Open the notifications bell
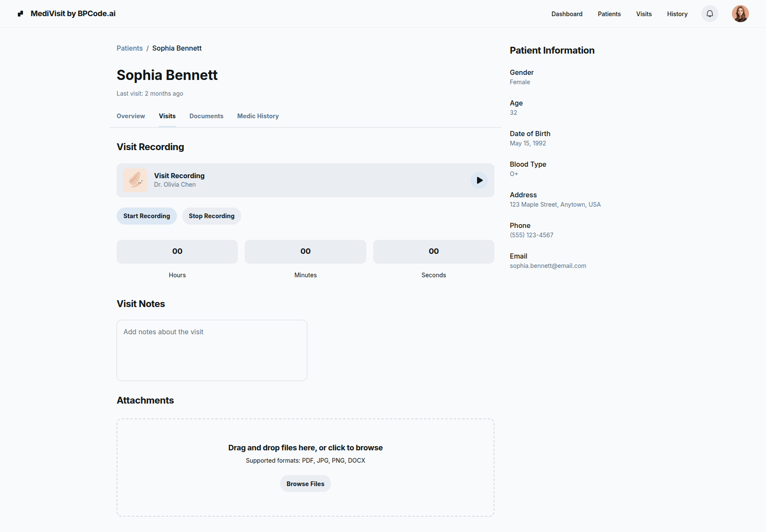Viewport: 766px width, 532px height. click(709, 14)
